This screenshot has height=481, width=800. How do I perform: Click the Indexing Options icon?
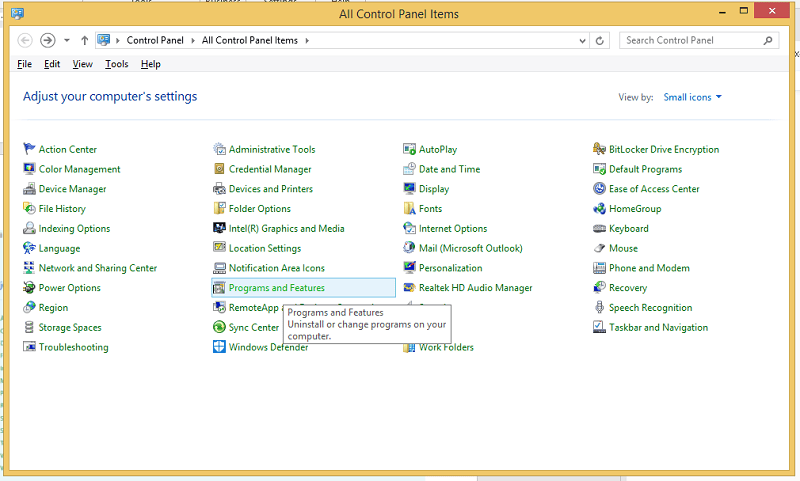pos(29,229)
